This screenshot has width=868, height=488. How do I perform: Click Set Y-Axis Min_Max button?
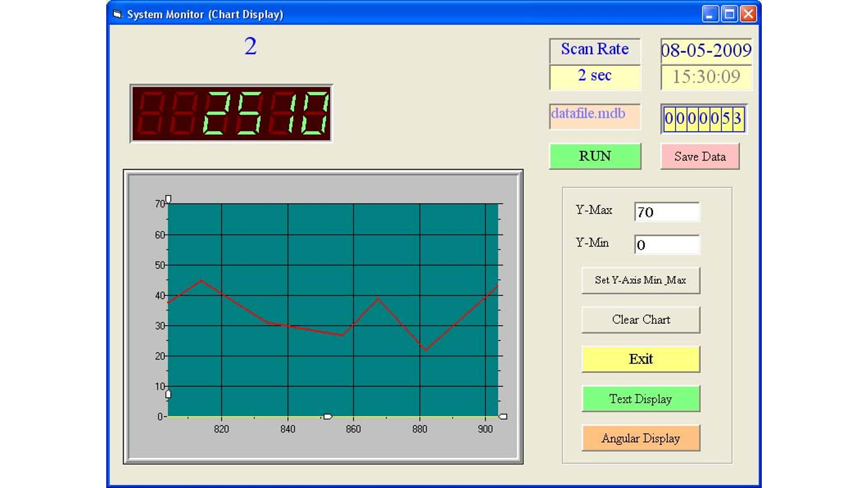click(x=641, y=280)
